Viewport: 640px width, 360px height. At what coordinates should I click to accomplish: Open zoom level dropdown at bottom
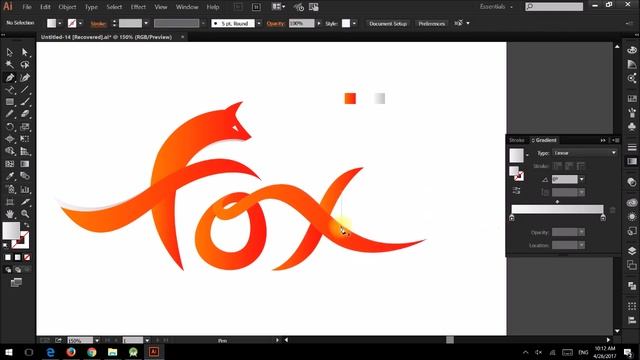(97, 340)
